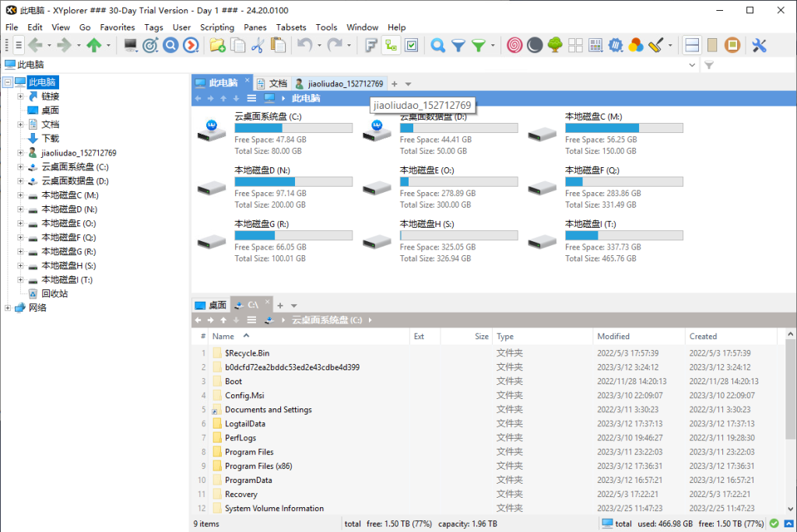Image resolution: width=797 pixels, height=532 pixels.
Task: Toggle the folder tree toolbar button
Action: [391, 46]
